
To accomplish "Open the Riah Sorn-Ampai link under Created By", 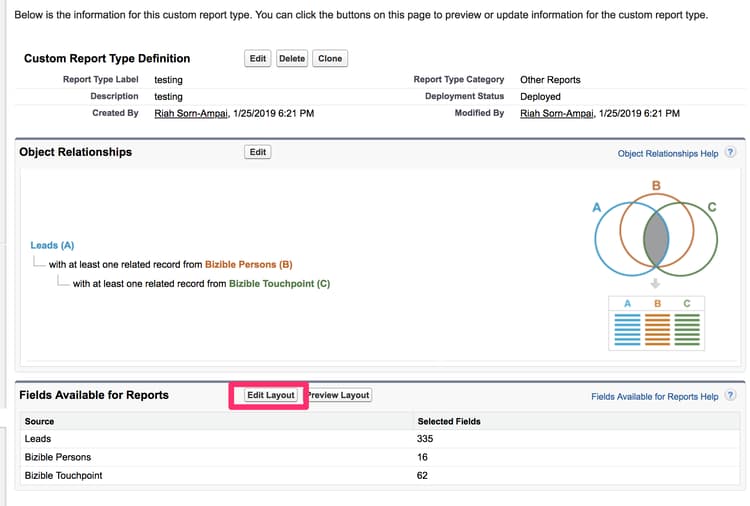I will coord(191,113).
